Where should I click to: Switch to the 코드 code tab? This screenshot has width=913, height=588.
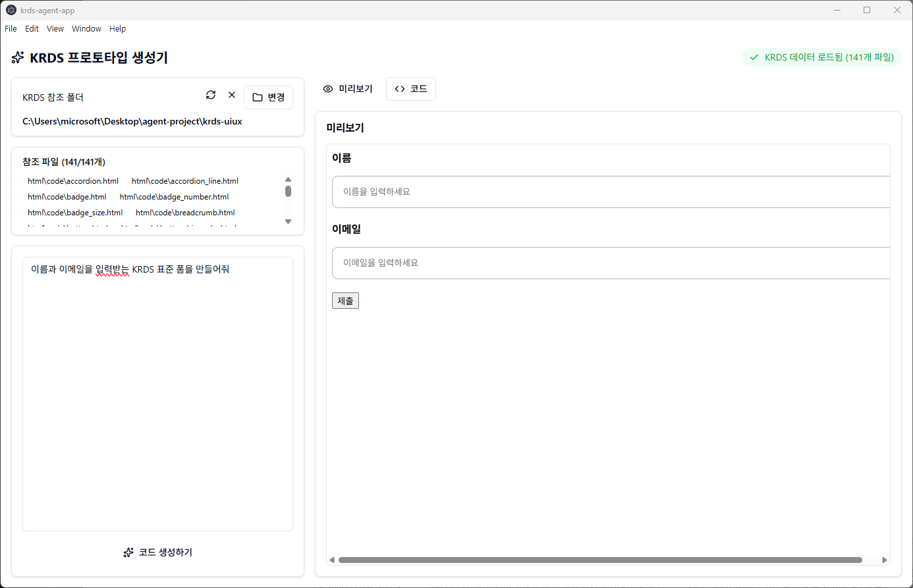[410, 89]
